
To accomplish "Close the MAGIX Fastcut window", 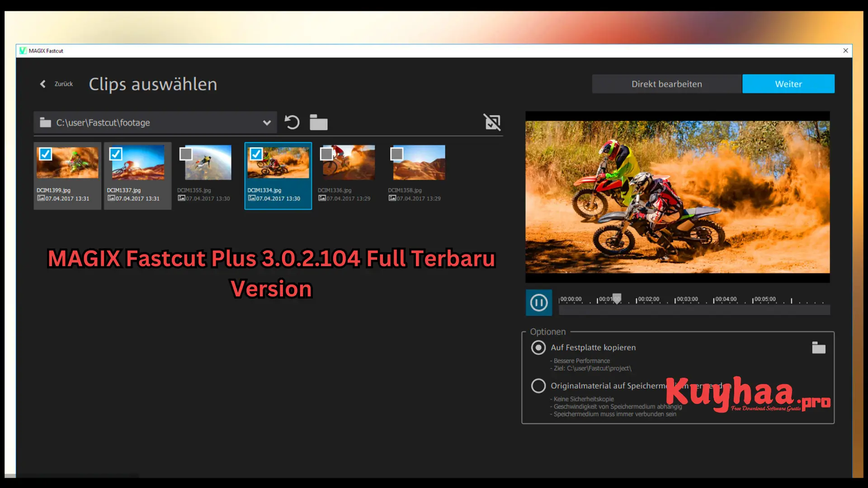I will (x=845, y=51).
